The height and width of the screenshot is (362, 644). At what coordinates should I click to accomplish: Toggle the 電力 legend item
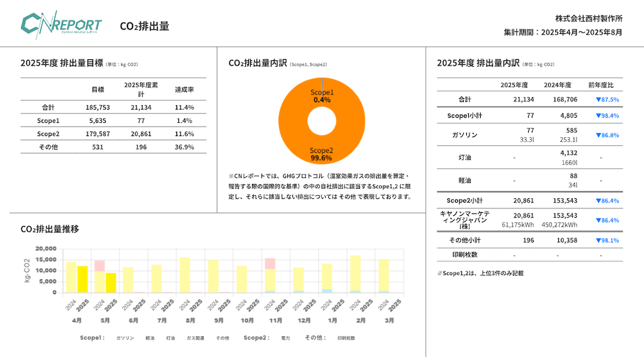[x=285, y=338]
